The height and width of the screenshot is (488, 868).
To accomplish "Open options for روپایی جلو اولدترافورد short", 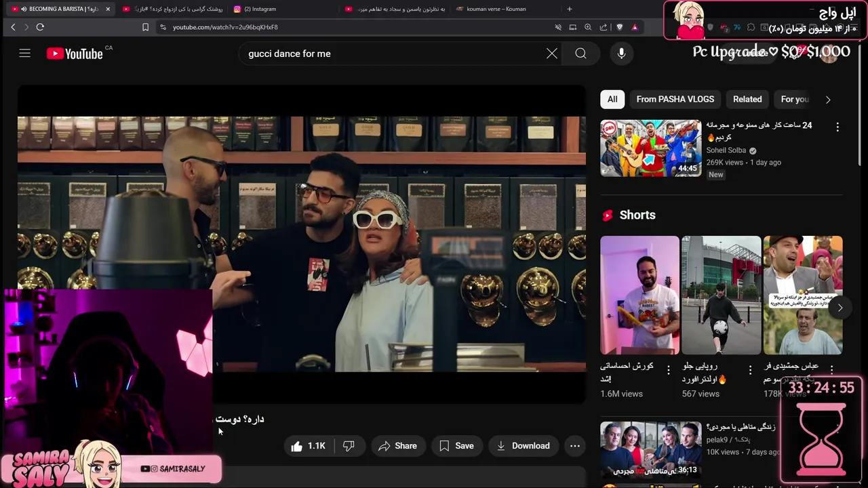I will pos(750,370).
